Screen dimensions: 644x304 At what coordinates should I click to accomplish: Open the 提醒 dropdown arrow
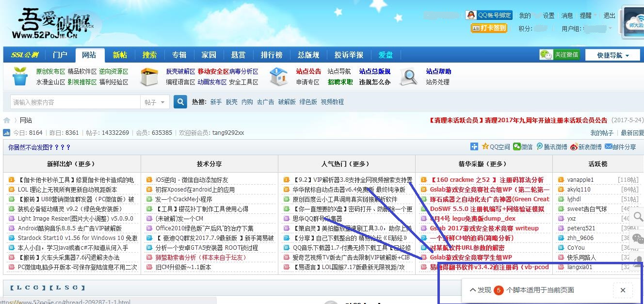click(x=595, y=15)
